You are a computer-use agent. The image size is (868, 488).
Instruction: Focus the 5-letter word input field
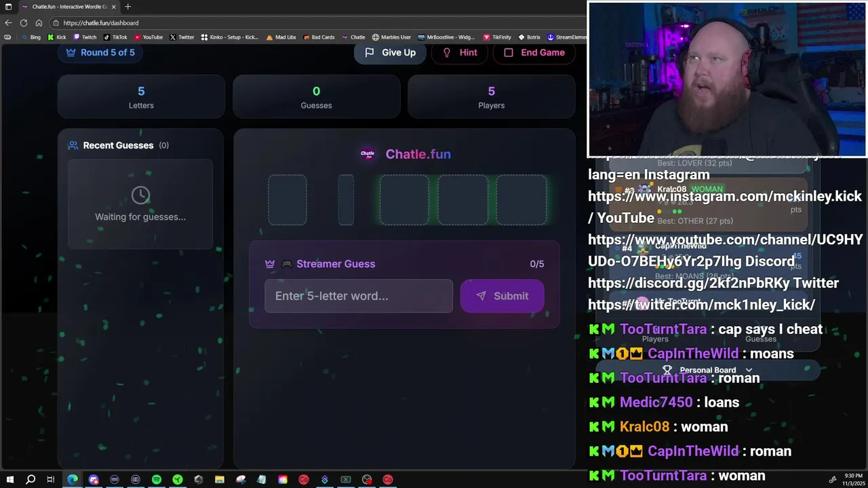(x=359, y=296)
